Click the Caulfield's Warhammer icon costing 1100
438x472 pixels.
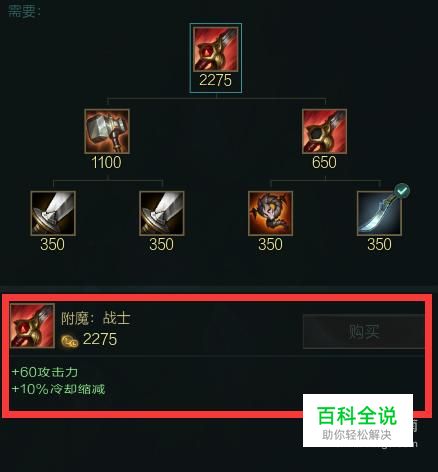coord(107,131)
